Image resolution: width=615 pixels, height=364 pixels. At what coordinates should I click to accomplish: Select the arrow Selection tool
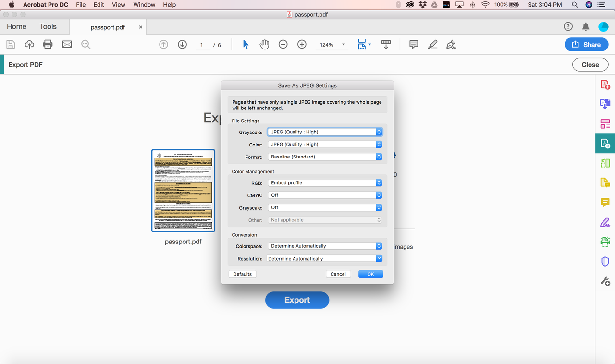246,45
